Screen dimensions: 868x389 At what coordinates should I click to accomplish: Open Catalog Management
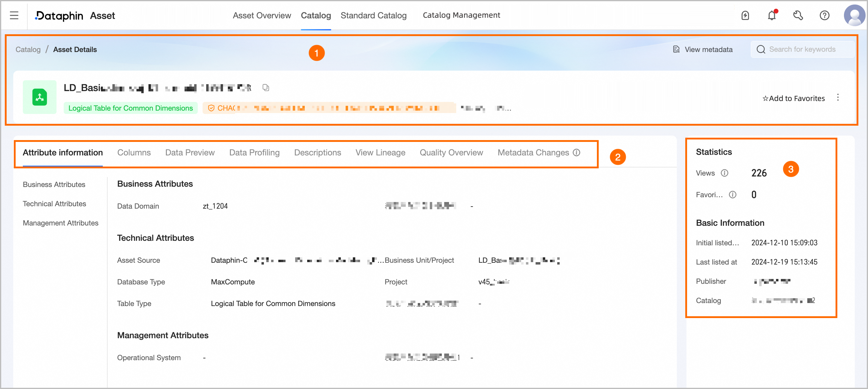pos(461,16)
